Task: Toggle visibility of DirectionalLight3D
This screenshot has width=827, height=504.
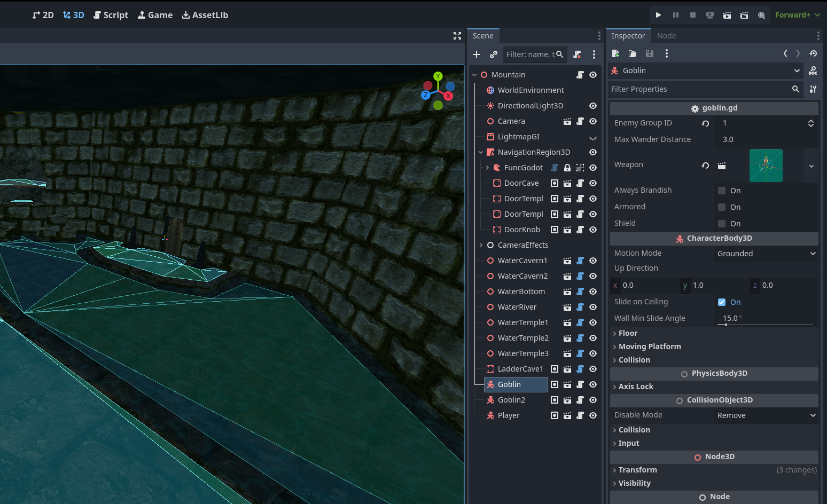Action: click(593, 106)
